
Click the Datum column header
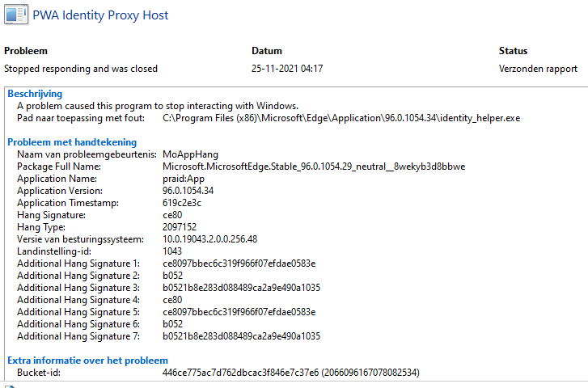point(267,51)
